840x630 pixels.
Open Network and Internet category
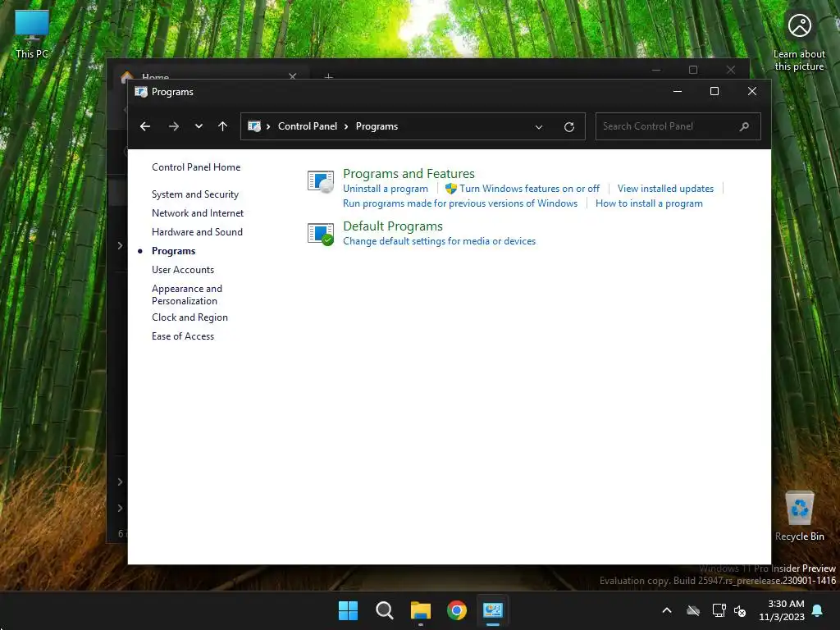(x=198, y=213)
